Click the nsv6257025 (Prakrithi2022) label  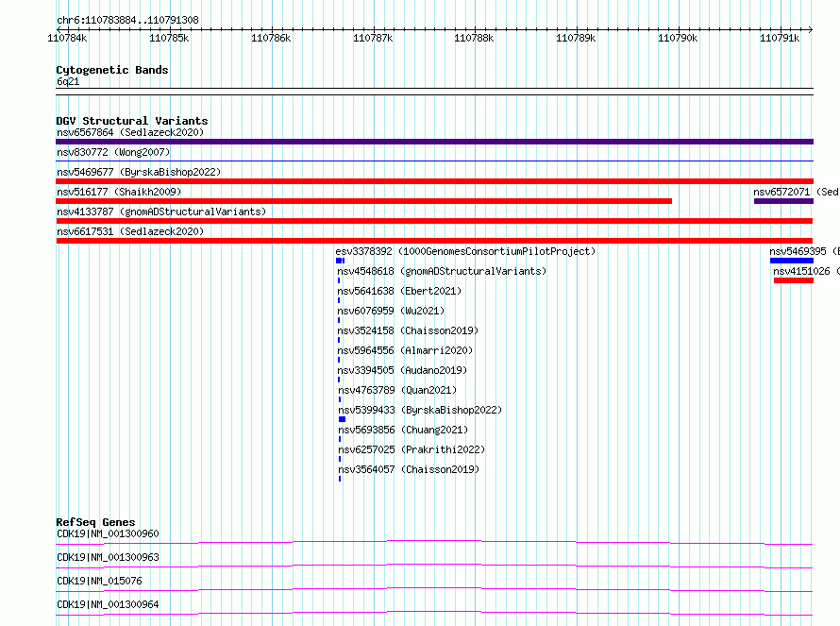click(412, 449)
